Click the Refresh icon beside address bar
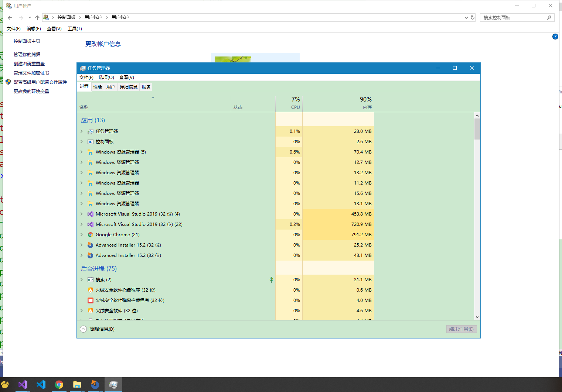The image size is (562, 392). (472, 17)
